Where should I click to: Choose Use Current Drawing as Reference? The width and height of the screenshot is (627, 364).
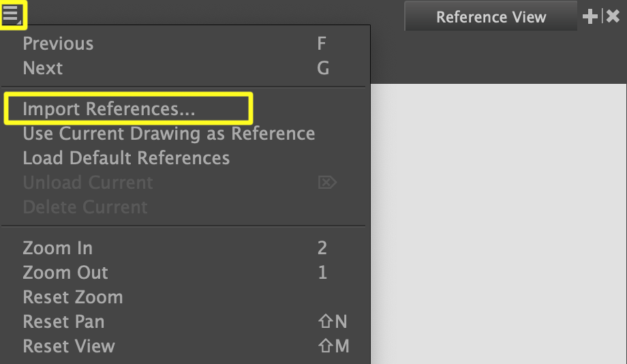click(168, 134)
